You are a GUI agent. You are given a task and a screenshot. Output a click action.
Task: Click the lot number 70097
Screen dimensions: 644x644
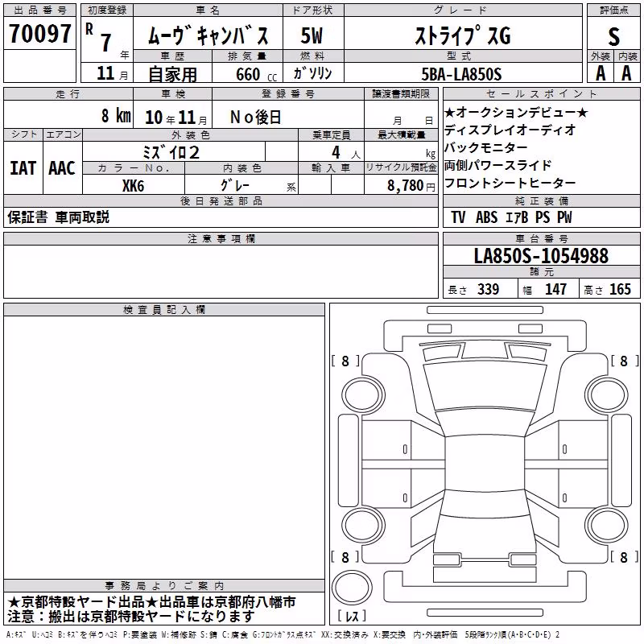pyautogui.click(x=39, y=33)
